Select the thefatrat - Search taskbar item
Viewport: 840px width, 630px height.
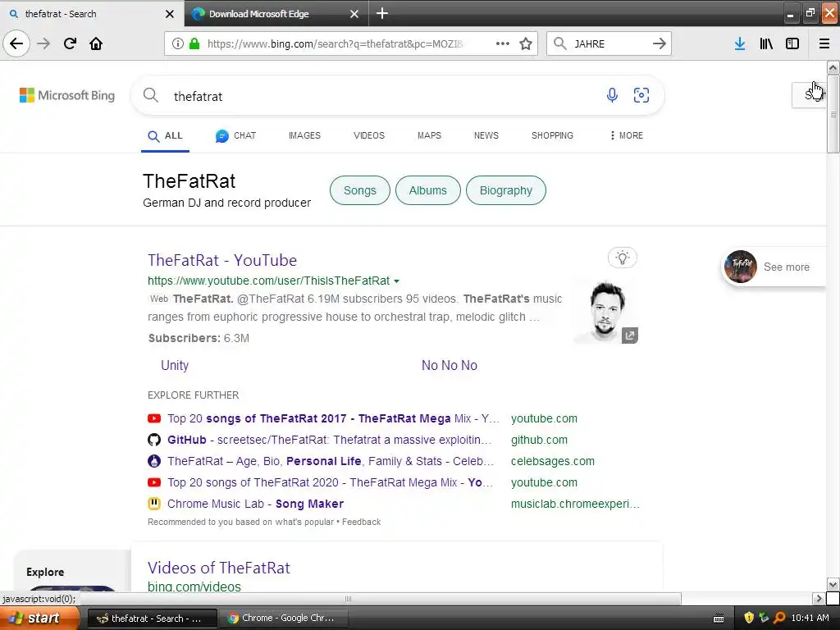[152, 619]
